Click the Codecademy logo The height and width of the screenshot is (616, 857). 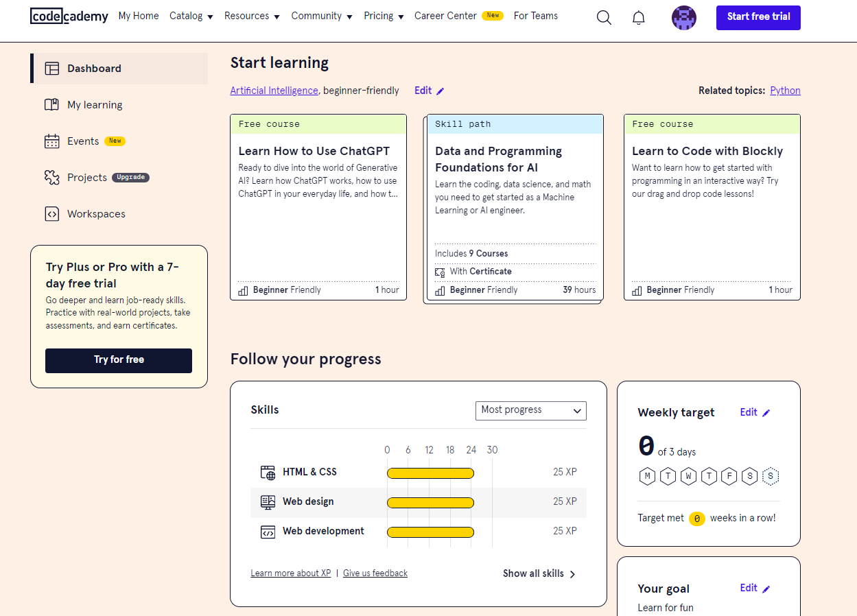pyautogui.click(x=69, y=16)
